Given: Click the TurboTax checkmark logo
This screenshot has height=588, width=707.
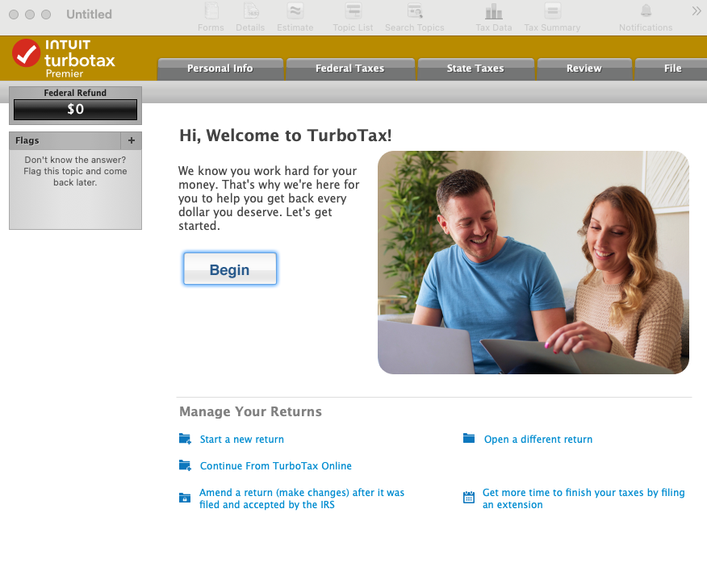Looking at the screenshot, I should [x=26, y=52].
